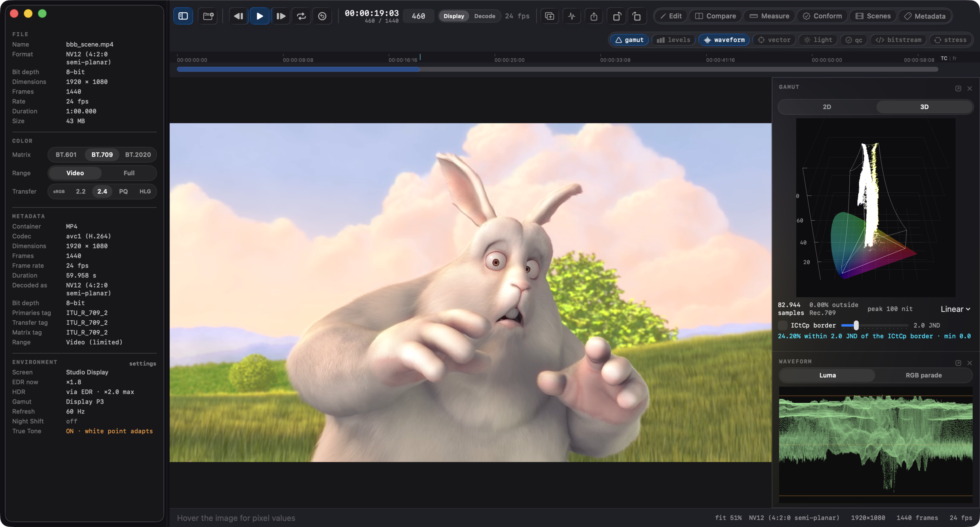Toggle loop playback icon
Screen dimensions: 980x527
coord(301,16)
